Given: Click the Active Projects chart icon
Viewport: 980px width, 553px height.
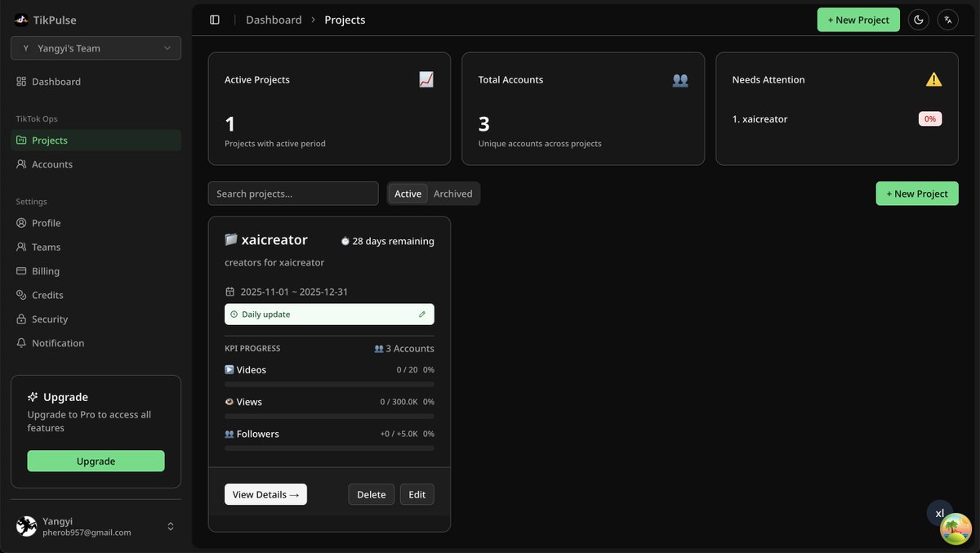Looking at the screenshot, I should coord(426,79).
